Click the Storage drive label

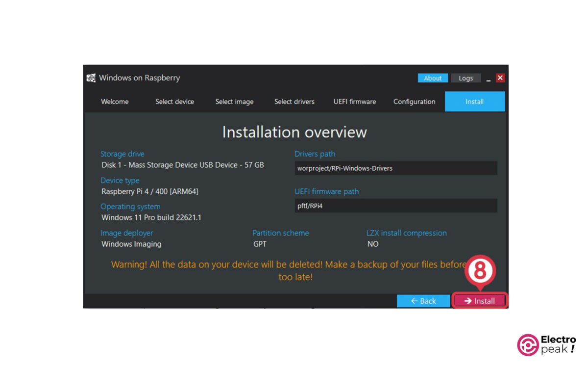(122, 154)
